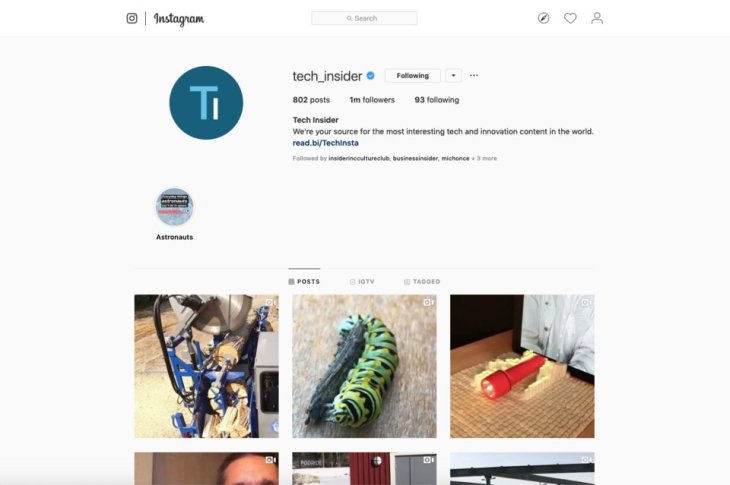Screen dimensions: 730x485
Task: View the 93 following list
Action: [437, 100]
